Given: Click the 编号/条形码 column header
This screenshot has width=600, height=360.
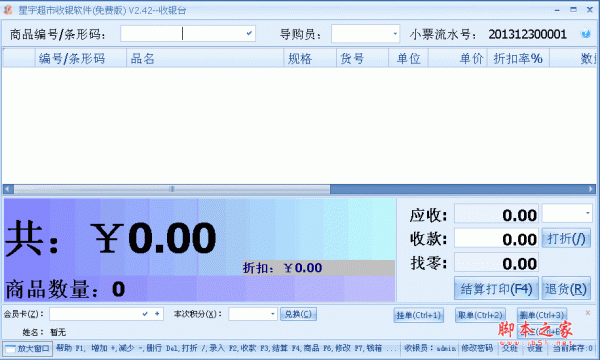Looking at the screenshot, I should click(x=81, y=59).
